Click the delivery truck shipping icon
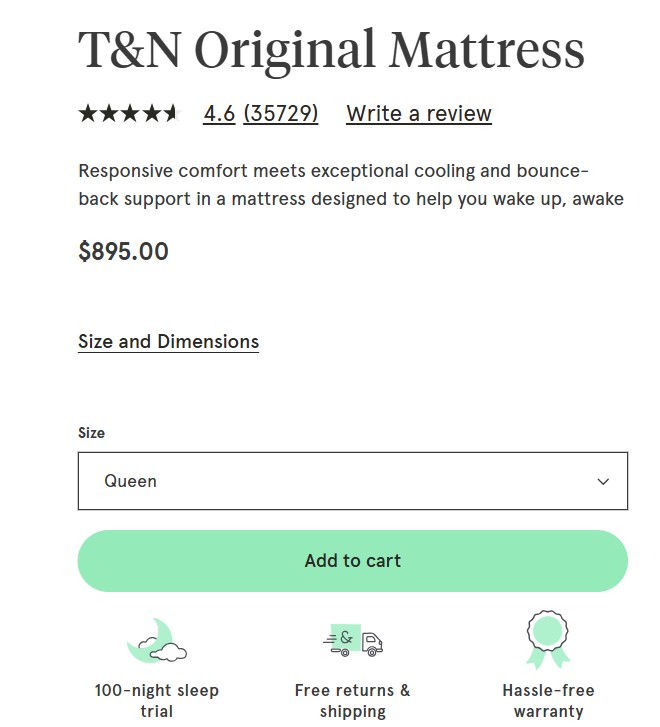The image size is (660, 727). tap(353, 641)
